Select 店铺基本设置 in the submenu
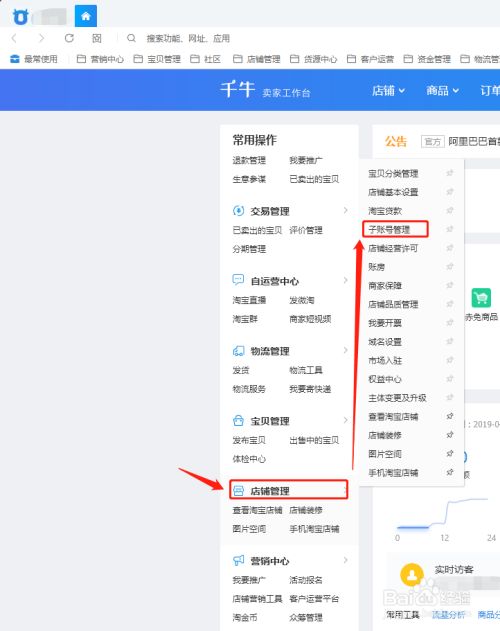The height and width of the screenshot is (631, 500). click(393, 192)
